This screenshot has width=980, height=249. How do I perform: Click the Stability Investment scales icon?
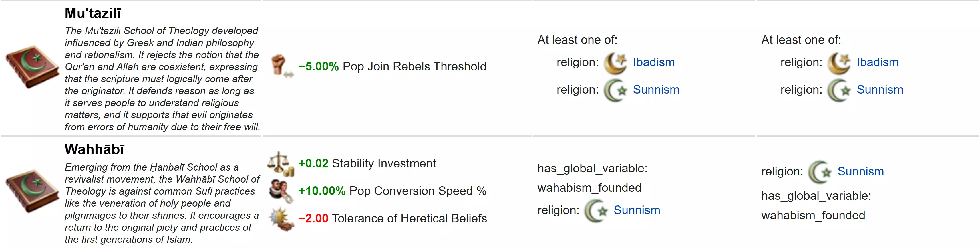[x=281, y=164]
